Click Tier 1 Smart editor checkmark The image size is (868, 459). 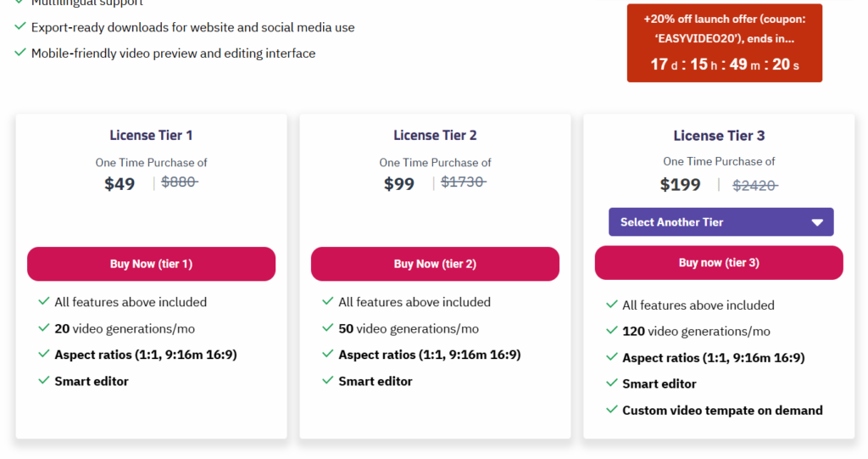tap(44, 380)
